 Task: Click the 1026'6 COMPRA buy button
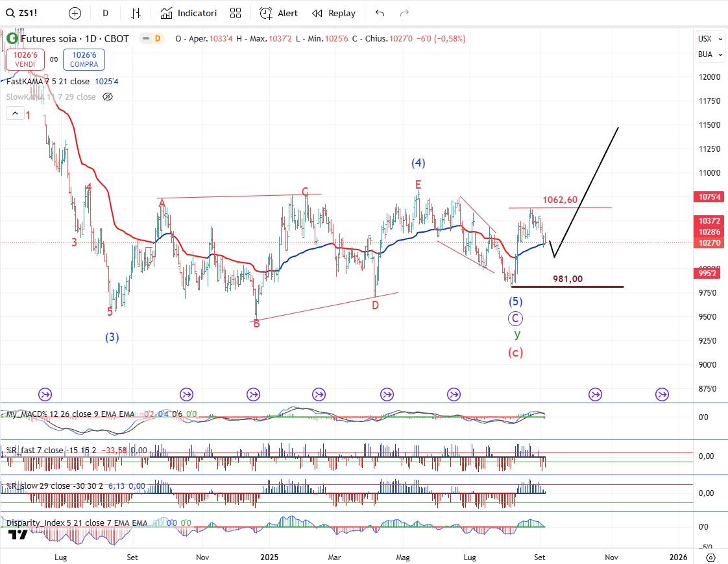84,60
